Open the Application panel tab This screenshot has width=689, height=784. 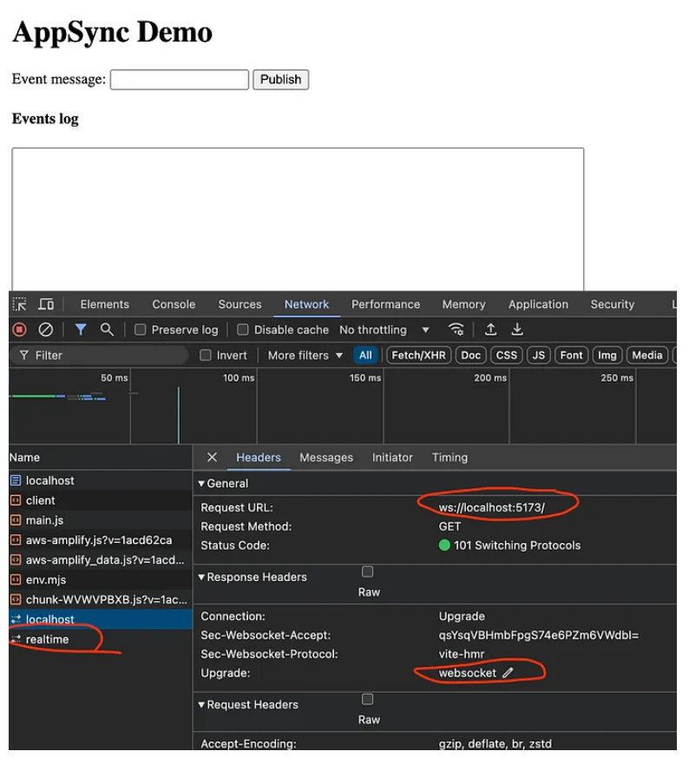coord(538,304)
